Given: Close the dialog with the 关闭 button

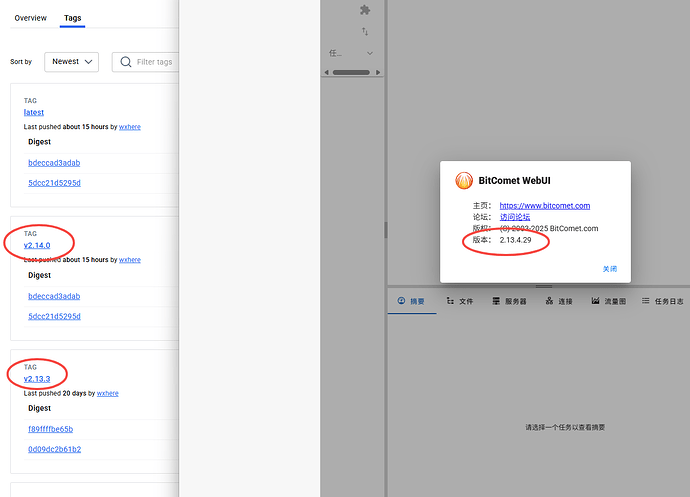Looking at the screenshot, I should coord(610,269).
